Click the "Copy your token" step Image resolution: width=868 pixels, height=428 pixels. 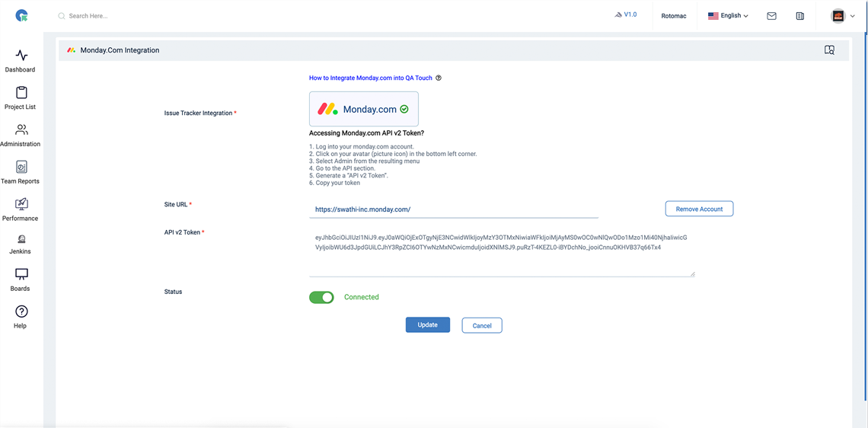click(x=334, y=183)
